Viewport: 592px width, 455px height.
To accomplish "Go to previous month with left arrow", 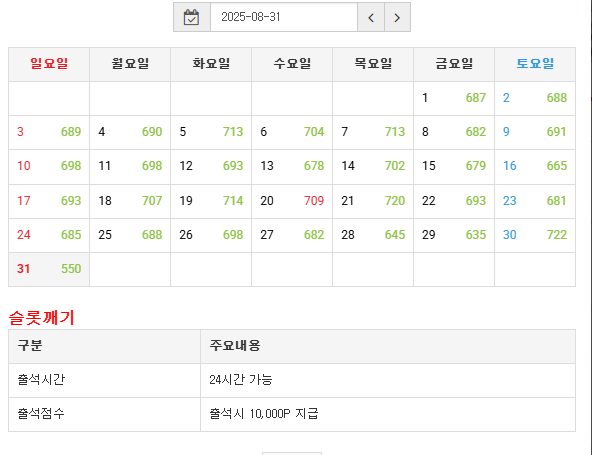I will click(371, 17).
